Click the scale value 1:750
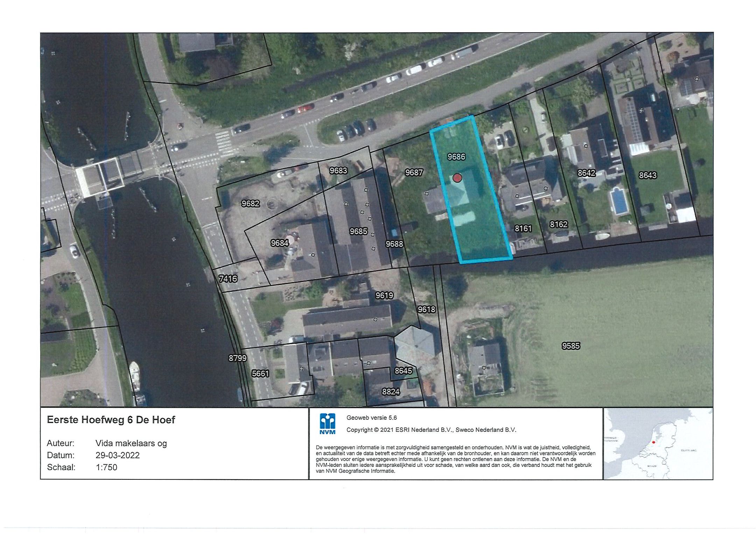This screenshot has height=534, width=756. [x=106, y=467]
